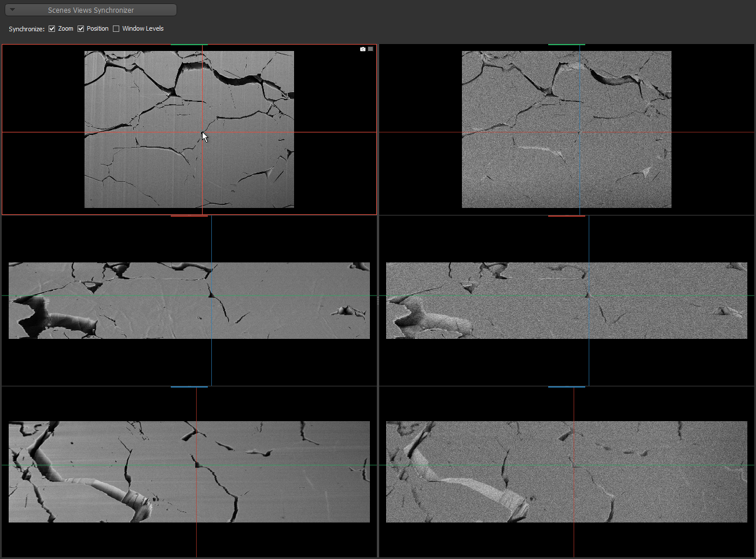Click the red bar atop middle-right view

point(566,215)
